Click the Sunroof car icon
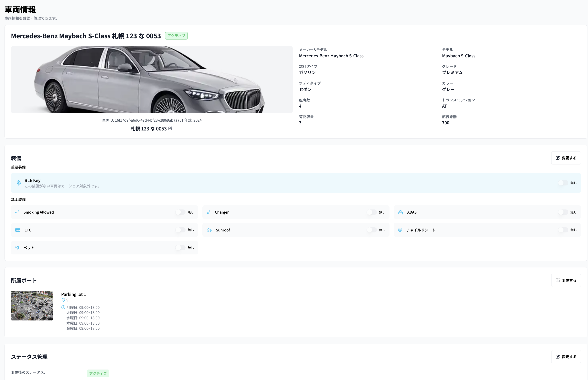Image resolution: width=588 pixels, height=380 pixels. 209,230
